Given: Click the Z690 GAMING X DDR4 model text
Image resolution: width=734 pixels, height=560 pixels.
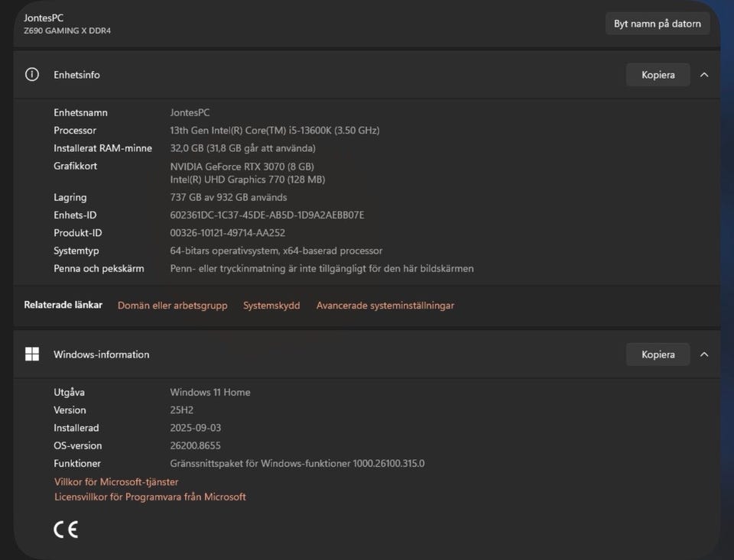Looking at the screenshot, I should coord(67,31).
